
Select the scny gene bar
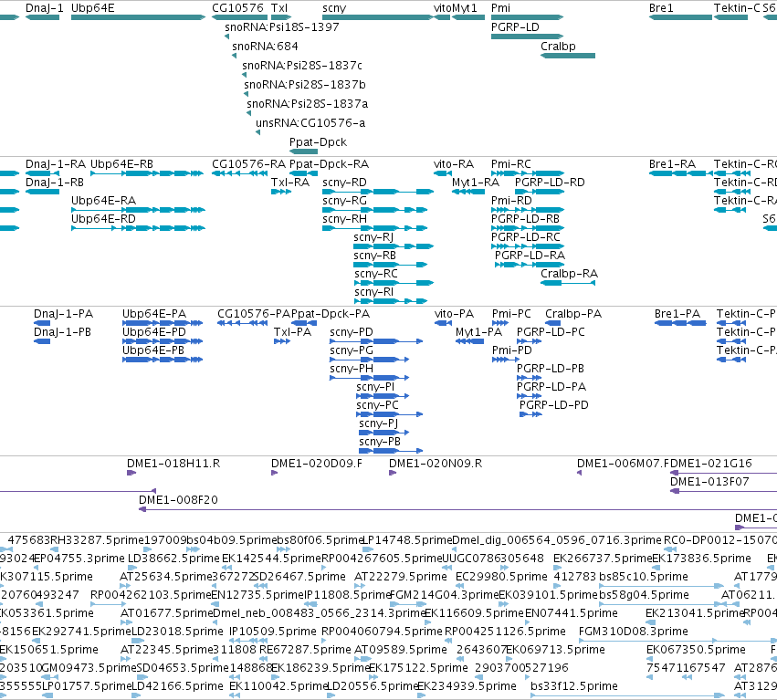coord(378,17)
